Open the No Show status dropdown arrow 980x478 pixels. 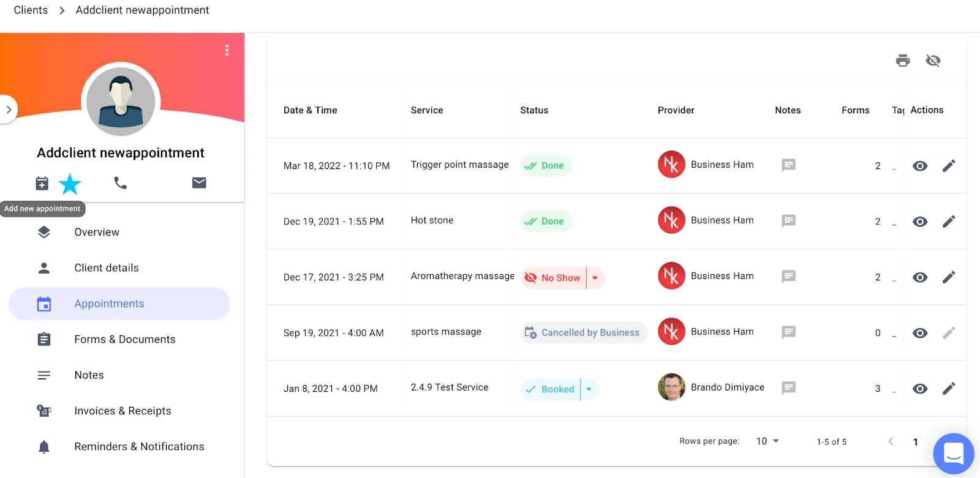point(595,278)
